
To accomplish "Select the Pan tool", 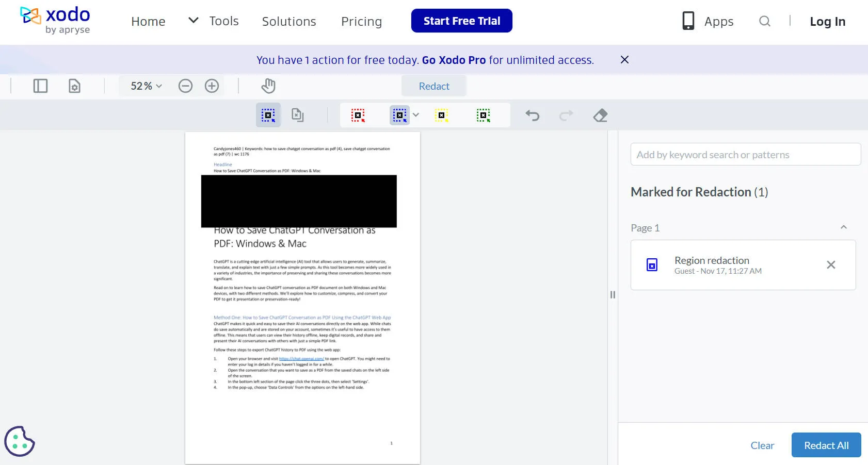I will pos(268,86).
